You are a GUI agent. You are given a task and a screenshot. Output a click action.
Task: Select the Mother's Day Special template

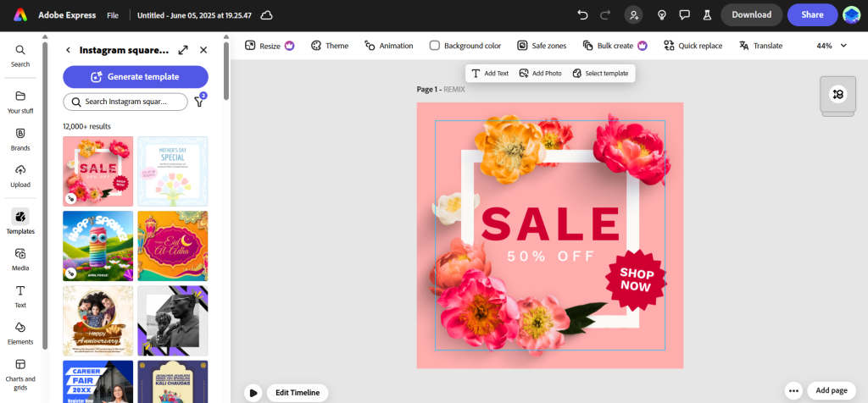tap(173, 171)
